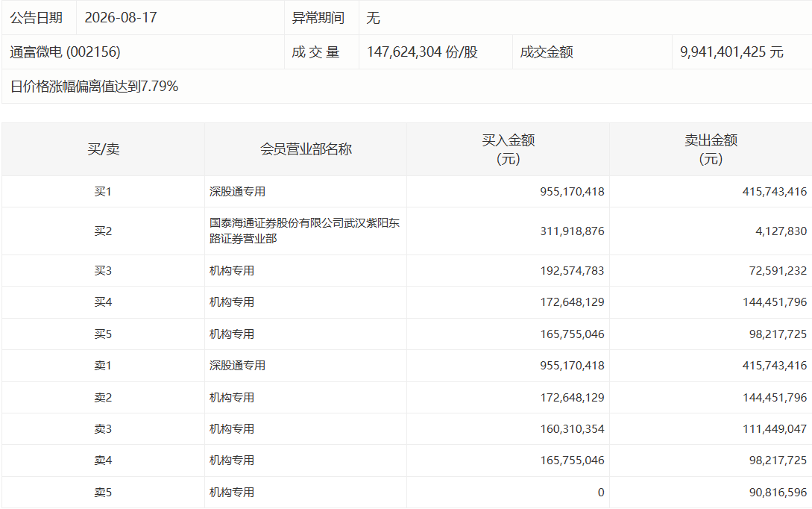
Task: Click the 买/卖 column header
Action: pyautogui.click(x=104, y=149)
